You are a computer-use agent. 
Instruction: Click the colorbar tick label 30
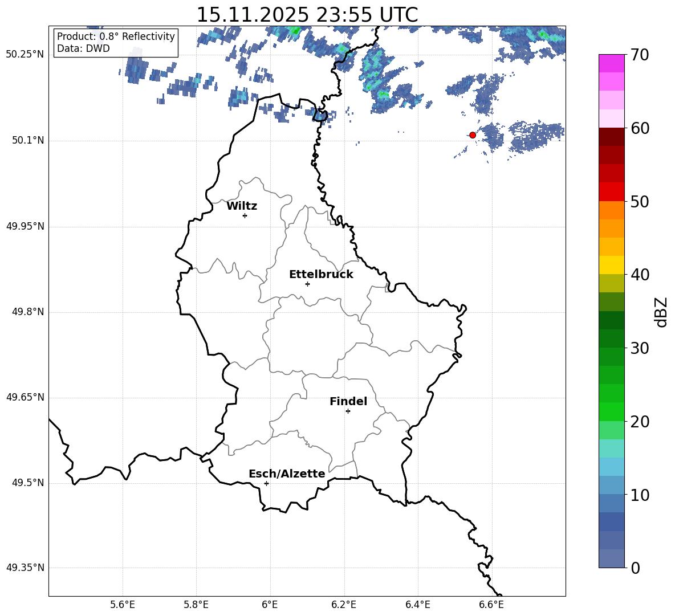639,348
